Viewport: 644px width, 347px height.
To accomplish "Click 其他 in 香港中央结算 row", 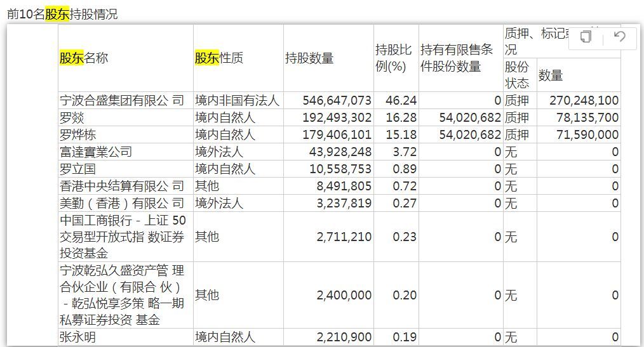I will point(207,187).
